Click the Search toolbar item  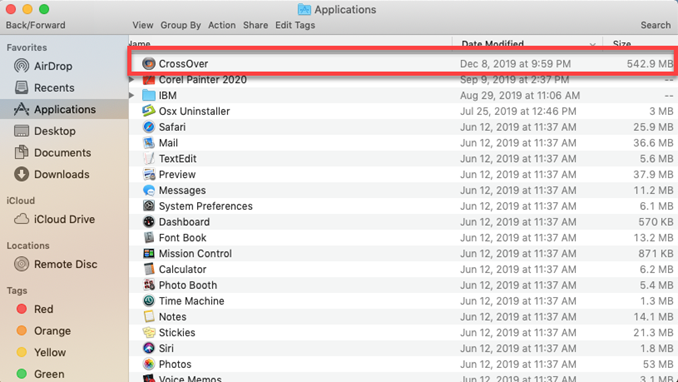click(x=656, y=25)
